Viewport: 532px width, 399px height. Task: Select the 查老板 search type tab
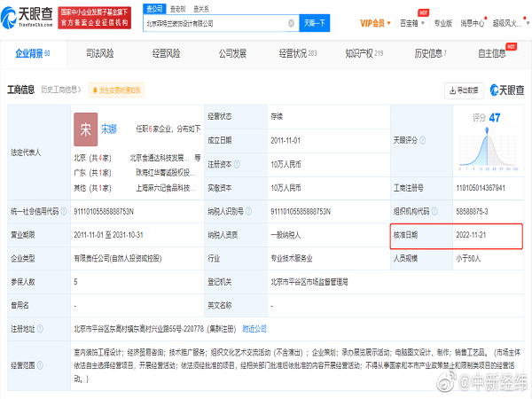(176, 8)
